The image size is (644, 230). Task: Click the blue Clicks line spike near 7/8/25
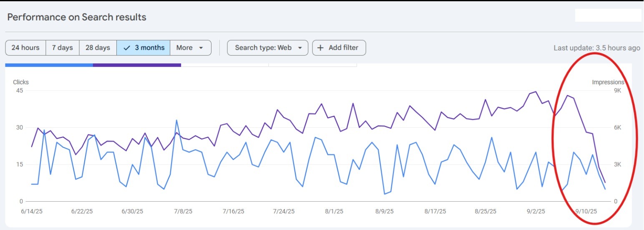click(176, 120)
